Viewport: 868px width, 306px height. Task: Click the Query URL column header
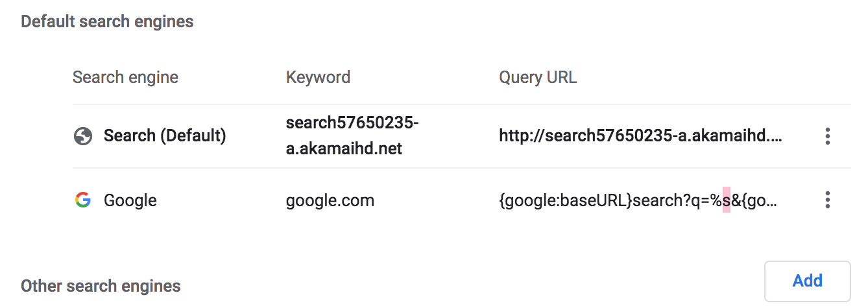[538, 78]
